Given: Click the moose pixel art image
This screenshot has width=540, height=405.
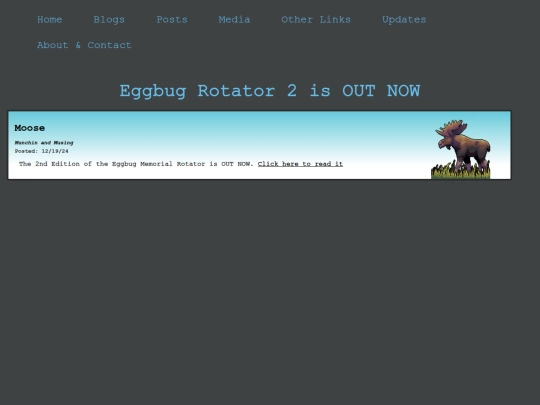Looking at the screenshot, I should click(460, 149).
